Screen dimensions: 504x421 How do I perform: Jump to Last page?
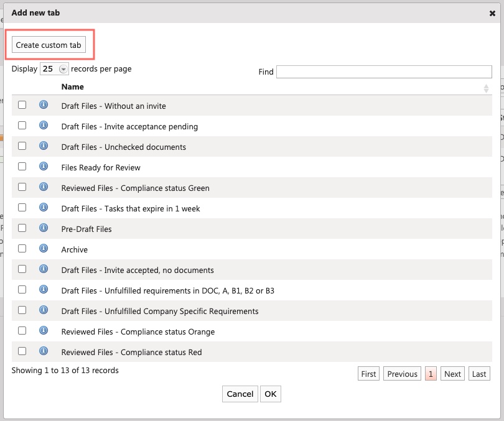pyautogui.click(x=479, y=374)
